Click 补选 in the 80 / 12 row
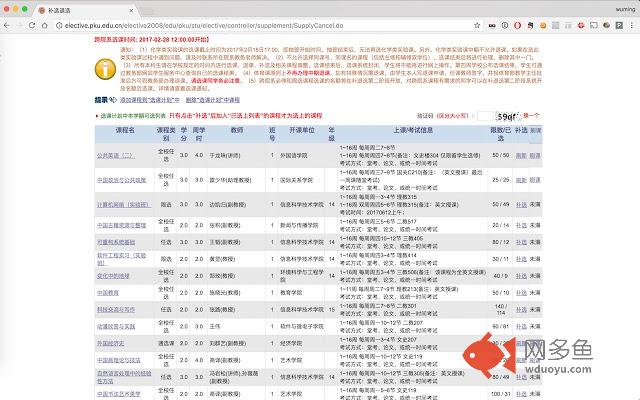Screen dimensions: 640x400 521,242
